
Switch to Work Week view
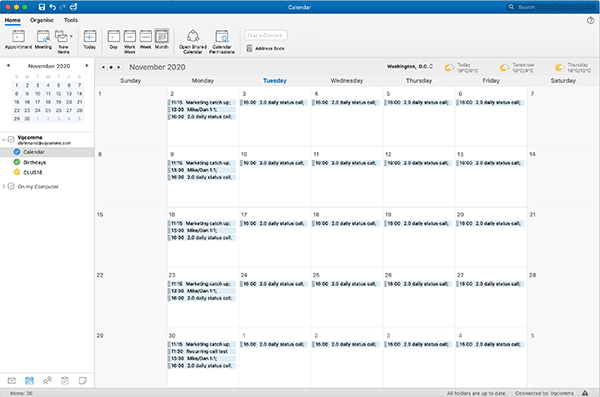[129, 41]
